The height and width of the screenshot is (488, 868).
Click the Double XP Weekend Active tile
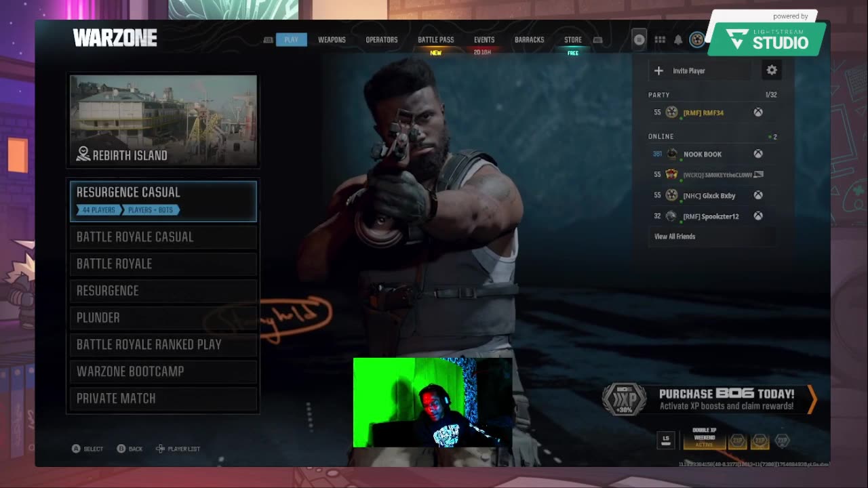[705, 440]
